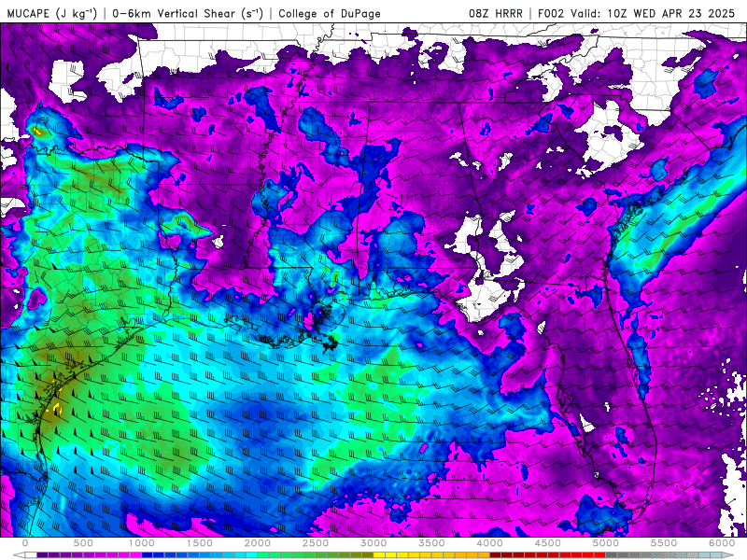Click the 1000 label on the color scale
This screenshot has width=747, height=560.
(141, 543)
